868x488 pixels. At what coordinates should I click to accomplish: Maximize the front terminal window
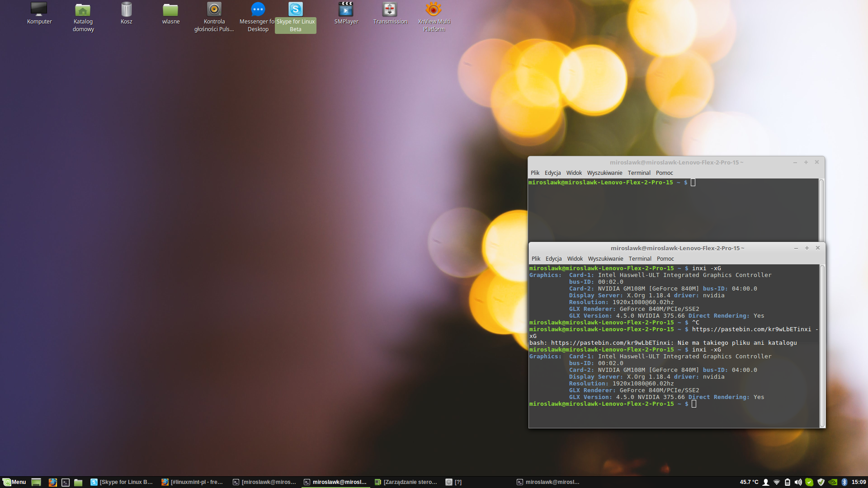click(807, 248)
